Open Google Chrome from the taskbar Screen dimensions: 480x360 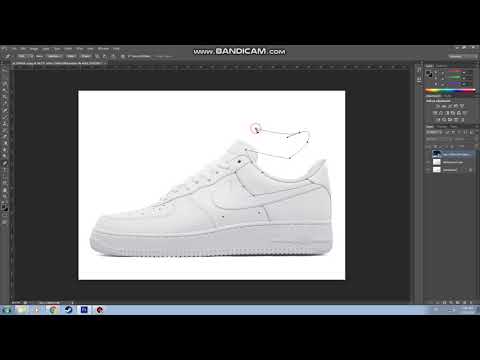point(53,310)
